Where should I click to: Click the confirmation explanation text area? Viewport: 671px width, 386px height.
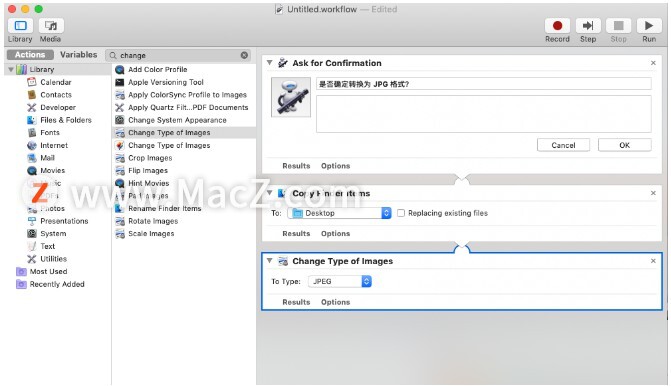[484, 114]
